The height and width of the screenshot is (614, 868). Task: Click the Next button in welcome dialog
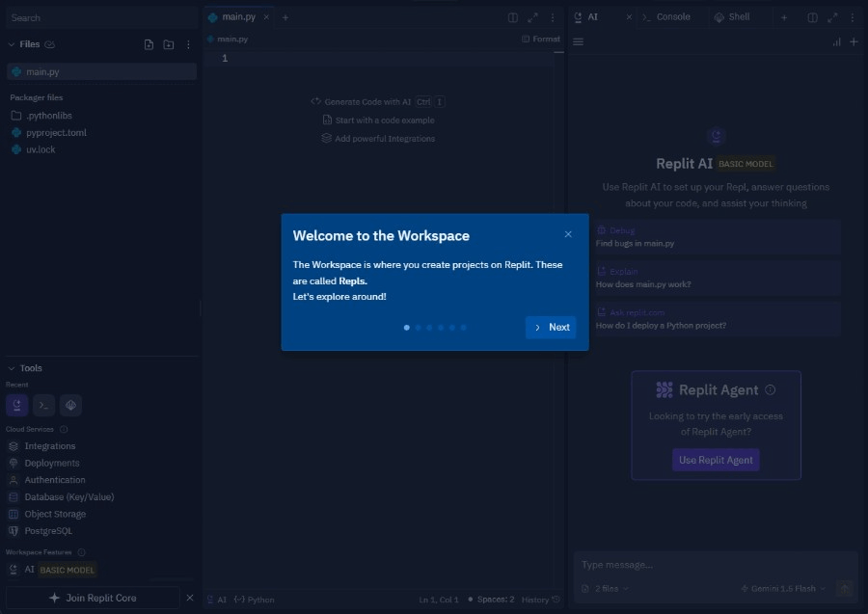[x=551, y=327]
